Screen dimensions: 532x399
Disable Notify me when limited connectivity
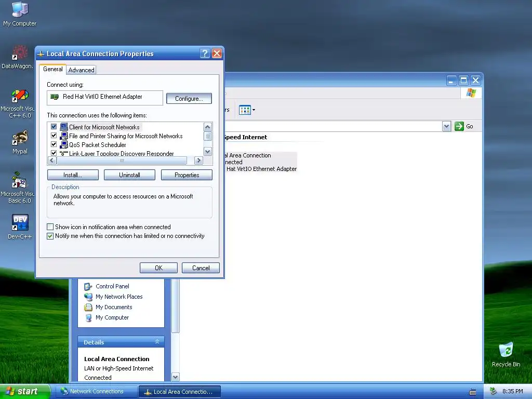click(50, 236)
